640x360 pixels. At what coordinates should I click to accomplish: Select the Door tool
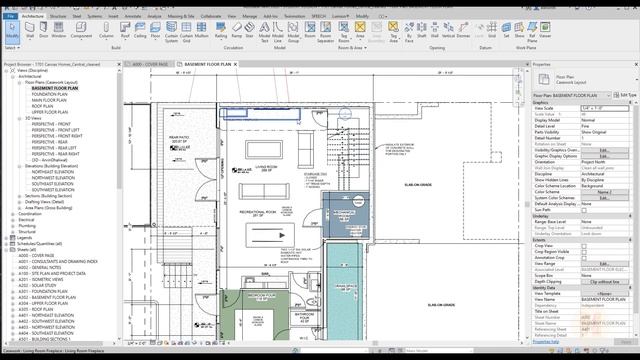pos(43,31)
